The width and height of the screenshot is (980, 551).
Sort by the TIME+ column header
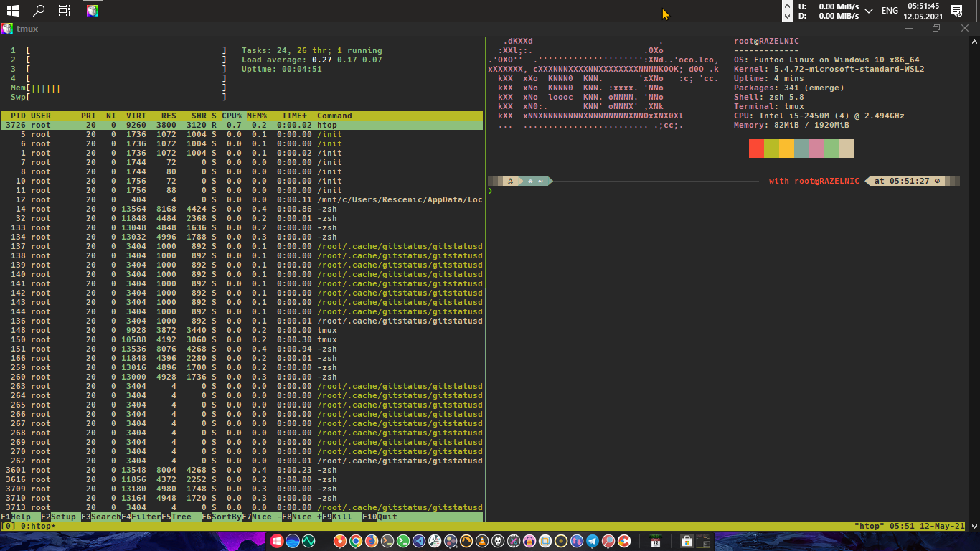pos(294,116)
